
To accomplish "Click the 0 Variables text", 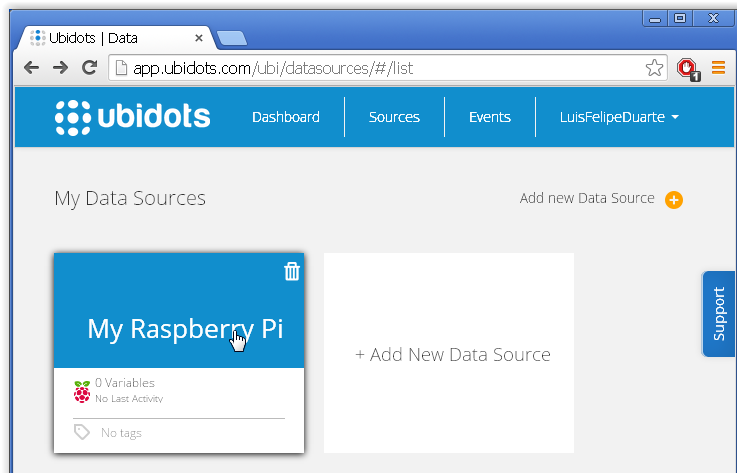I will [125, 383].
